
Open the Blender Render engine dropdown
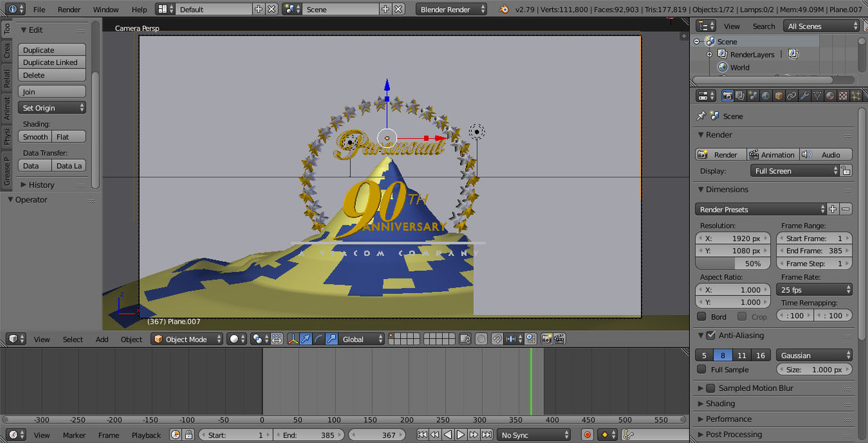tap(450, 9)
